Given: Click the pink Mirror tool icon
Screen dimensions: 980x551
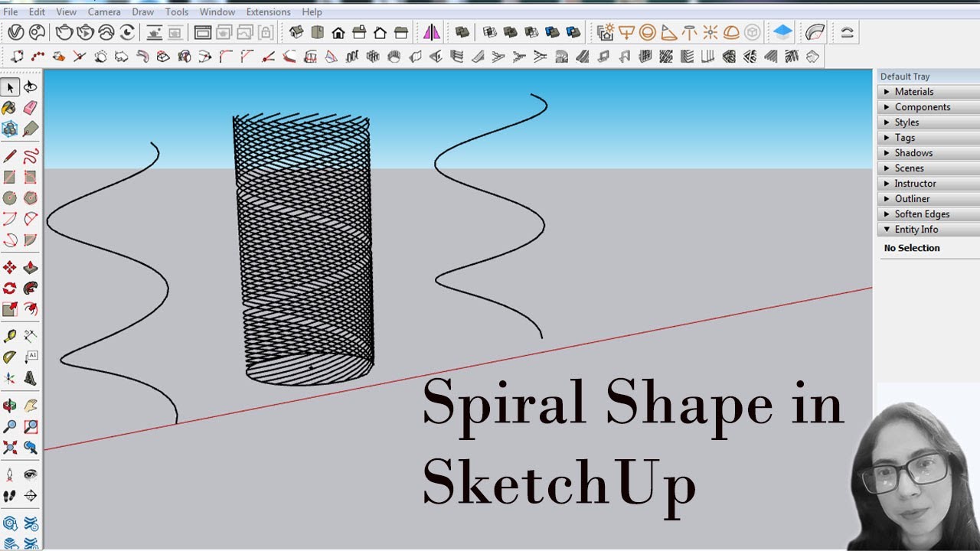Looking at the screenshot, I should pyautogui.click(x=432, y=32).
